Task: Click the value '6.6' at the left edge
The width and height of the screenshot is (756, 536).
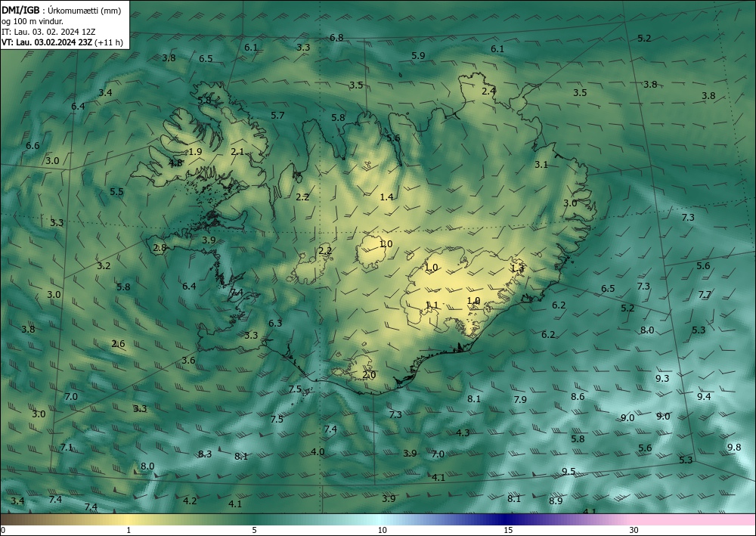Action: click(33, 146)
